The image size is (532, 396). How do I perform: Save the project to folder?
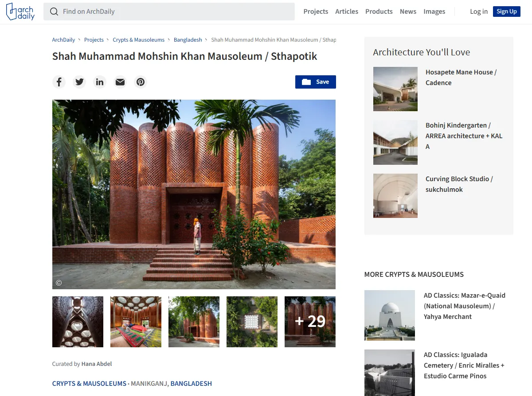pyautogui.click(x=316, y=82)
